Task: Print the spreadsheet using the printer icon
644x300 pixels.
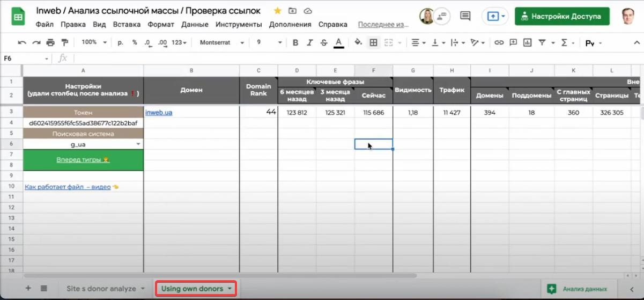Action: click(x=50, y=42)
